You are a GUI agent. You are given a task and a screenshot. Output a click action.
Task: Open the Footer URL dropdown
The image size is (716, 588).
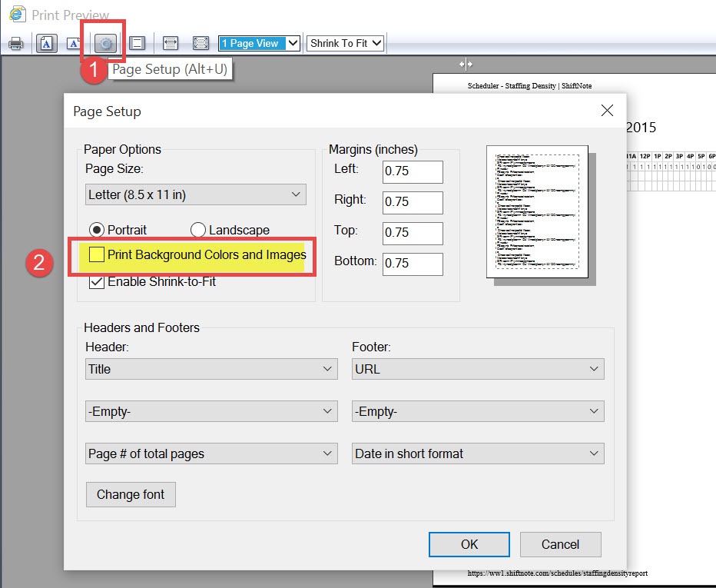(x=477, y=369)
